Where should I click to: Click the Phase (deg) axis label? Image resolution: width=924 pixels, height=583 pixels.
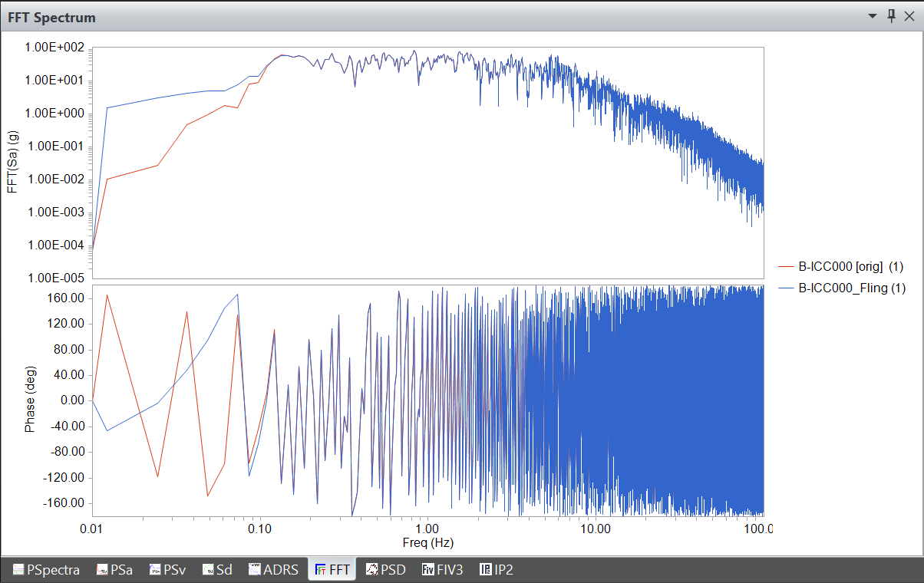coord(30,400)
